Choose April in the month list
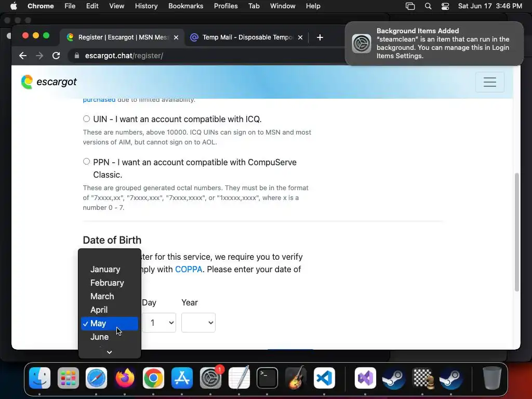The height and width of the screenshot is (399, 532). tap(110, 310)
